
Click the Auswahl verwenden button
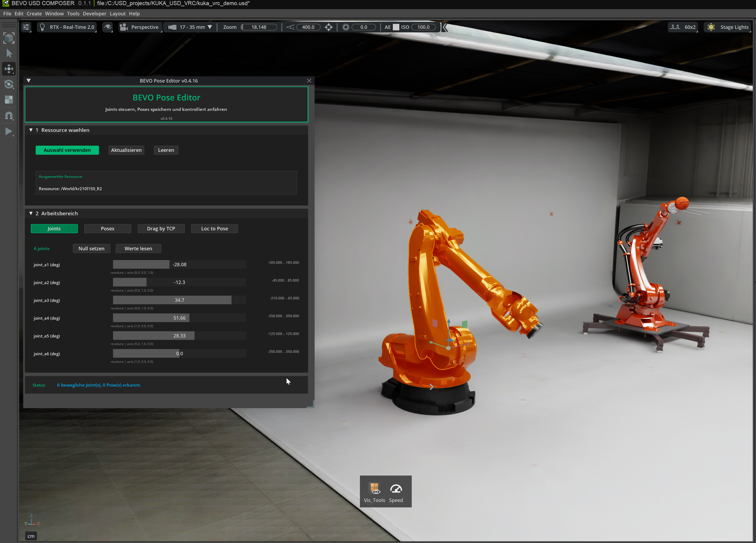coord(67,150)
